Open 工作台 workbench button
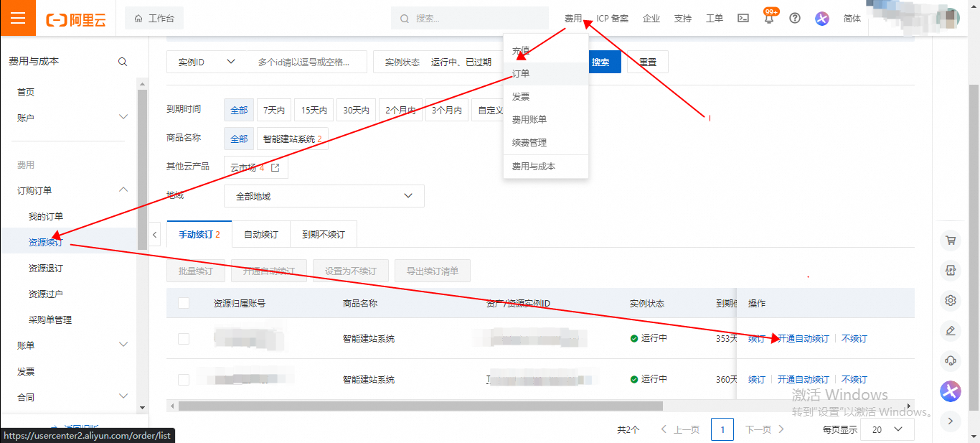980x443 pixels. point(154,19)
